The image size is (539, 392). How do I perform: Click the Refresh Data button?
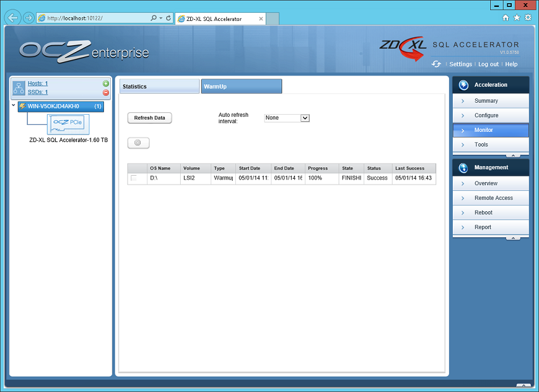tap(150, 118)
